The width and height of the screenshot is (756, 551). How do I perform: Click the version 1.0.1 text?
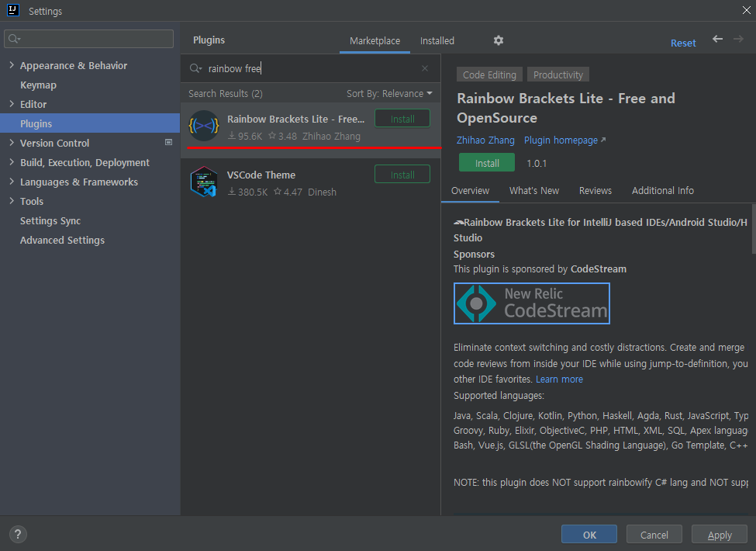[537, 164]
